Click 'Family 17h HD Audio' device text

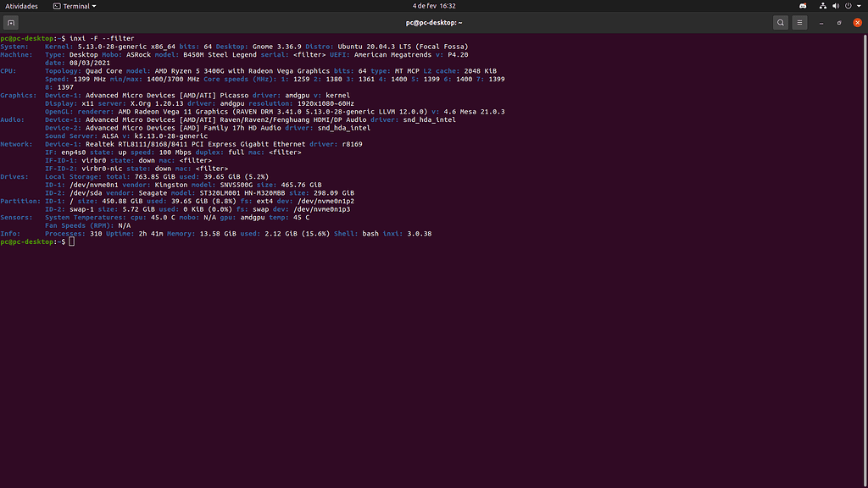click(242, 128)
